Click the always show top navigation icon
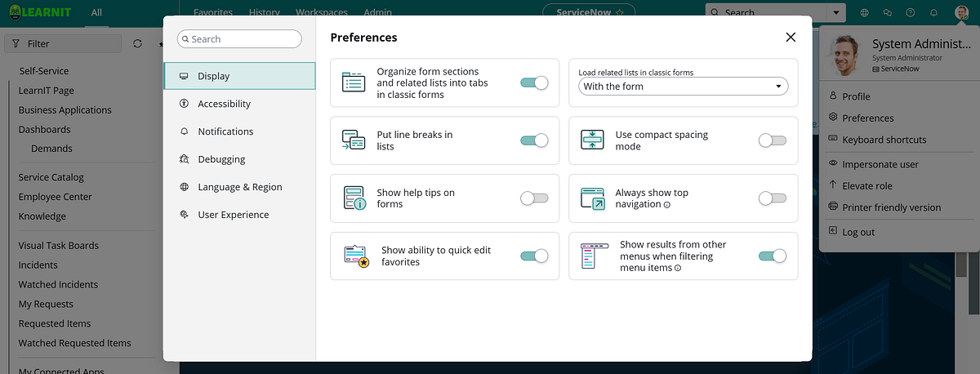 pos(592,198)
